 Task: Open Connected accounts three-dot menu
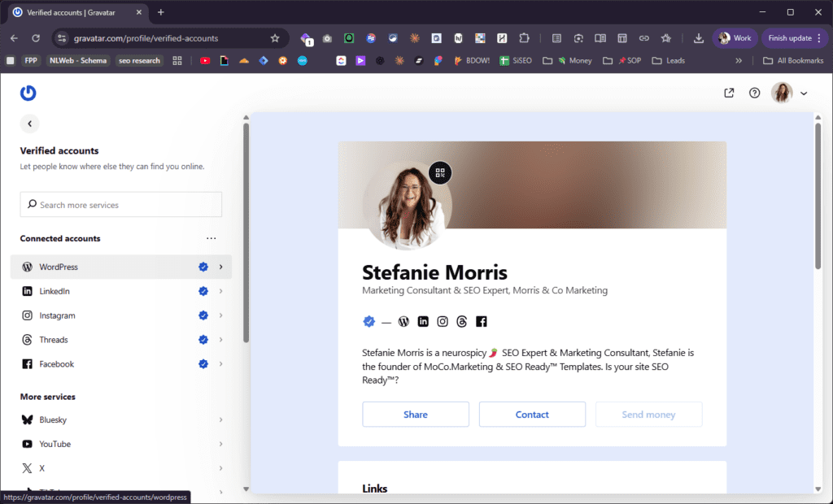[212, 239]
